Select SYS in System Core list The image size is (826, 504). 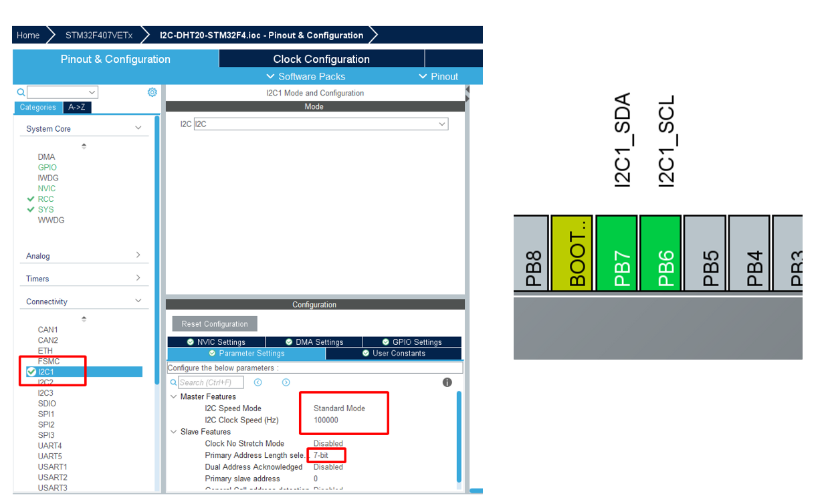(x=45, y=210)
